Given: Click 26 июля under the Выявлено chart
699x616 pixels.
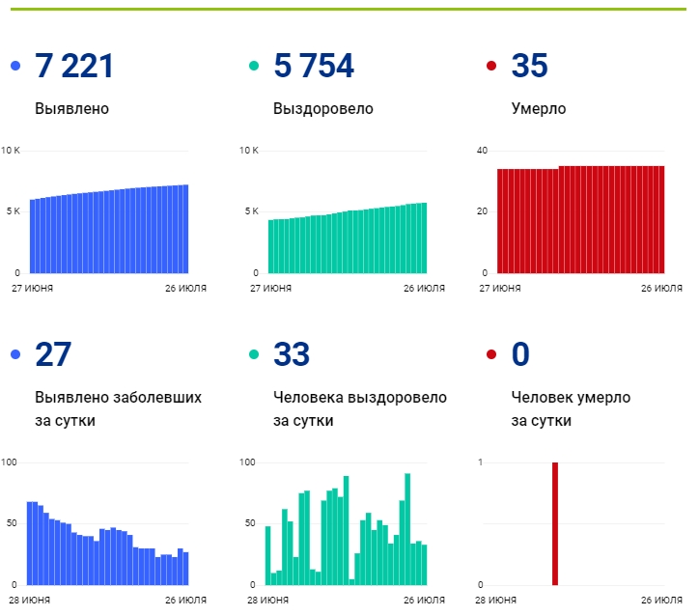Looking at the screenshot, I should pos(186,289).
